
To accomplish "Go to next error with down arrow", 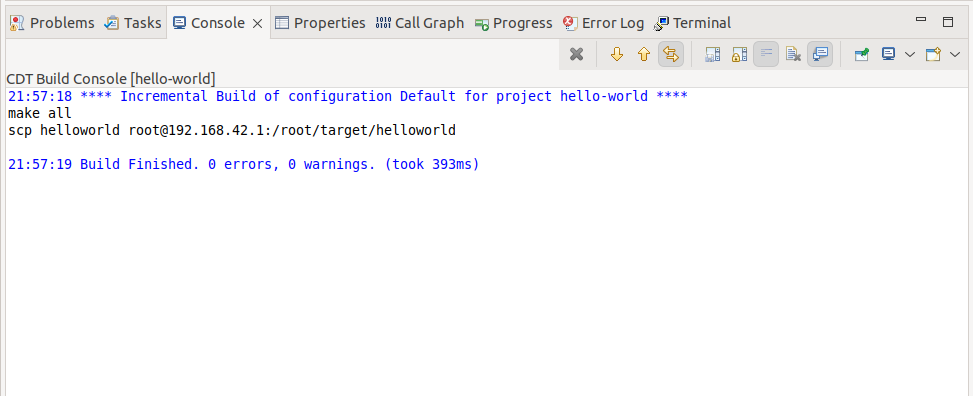I will 616,55.
